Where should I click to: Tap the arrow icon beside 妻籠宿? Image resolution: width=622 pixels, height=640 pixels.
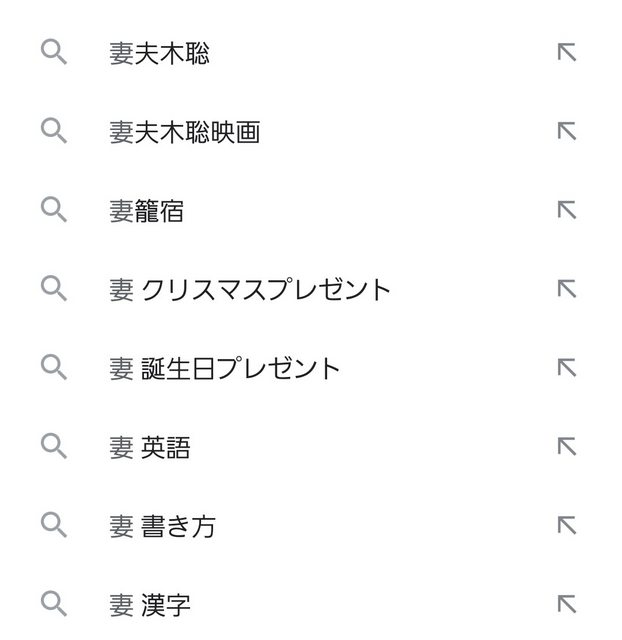point(567,210)
